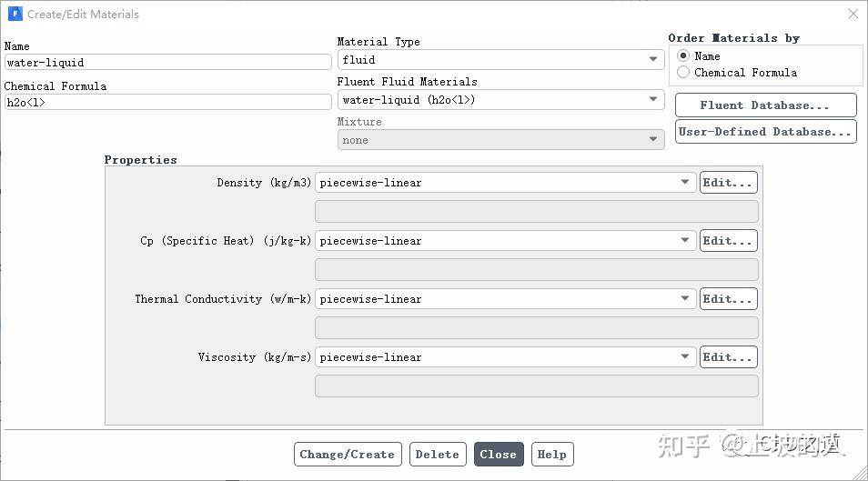The image size is (868, 481).
Task: Edit the Thermal Conductivity profile
Action: click(x=729, y=299)
